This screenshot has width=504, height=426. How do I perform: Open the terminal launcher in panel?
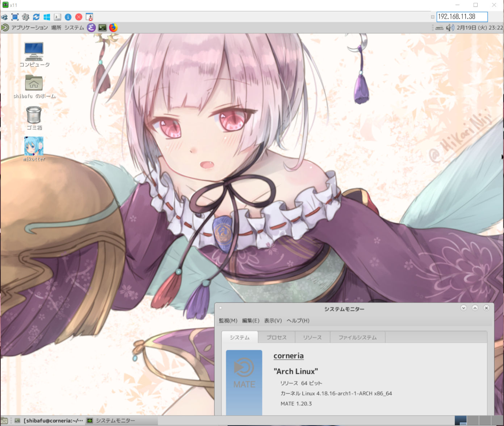(102, 28)
